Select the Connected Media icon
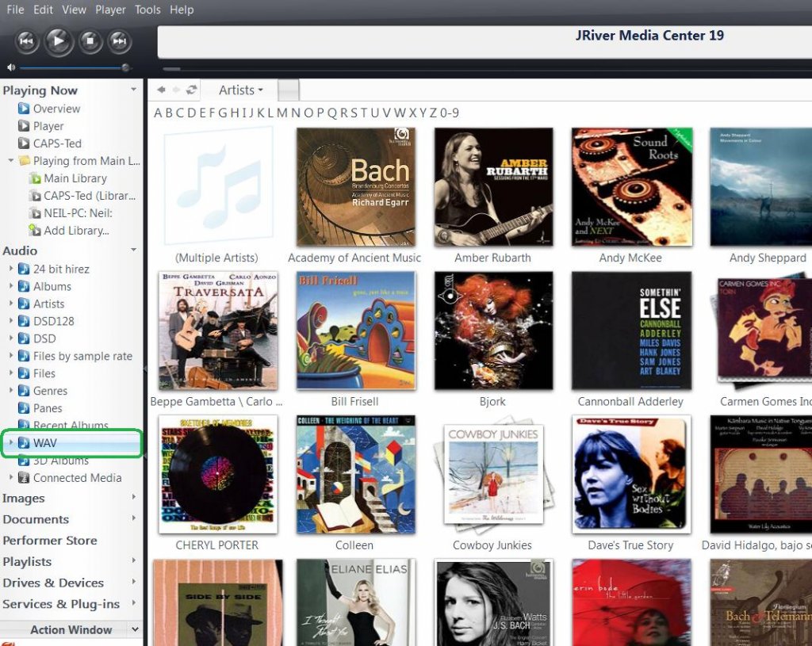This screenshot has height=646, width=812. (x=24, y=478)
